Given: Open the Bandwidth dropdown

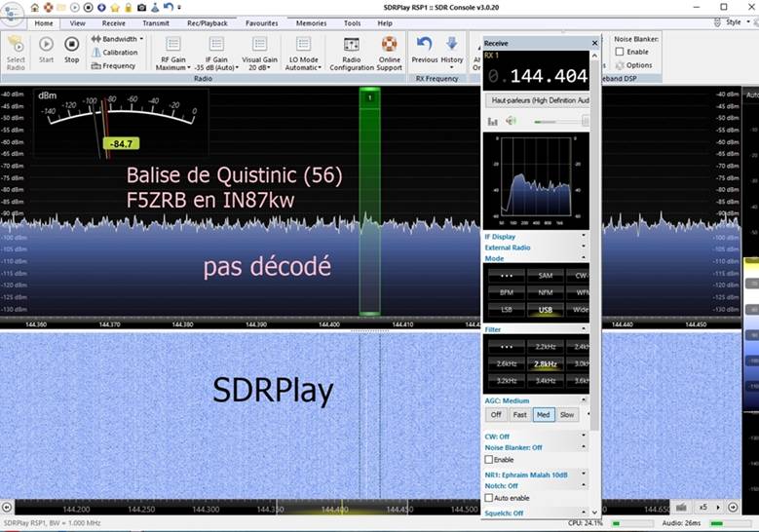Looking at the screenshot, I should (118, 39).
